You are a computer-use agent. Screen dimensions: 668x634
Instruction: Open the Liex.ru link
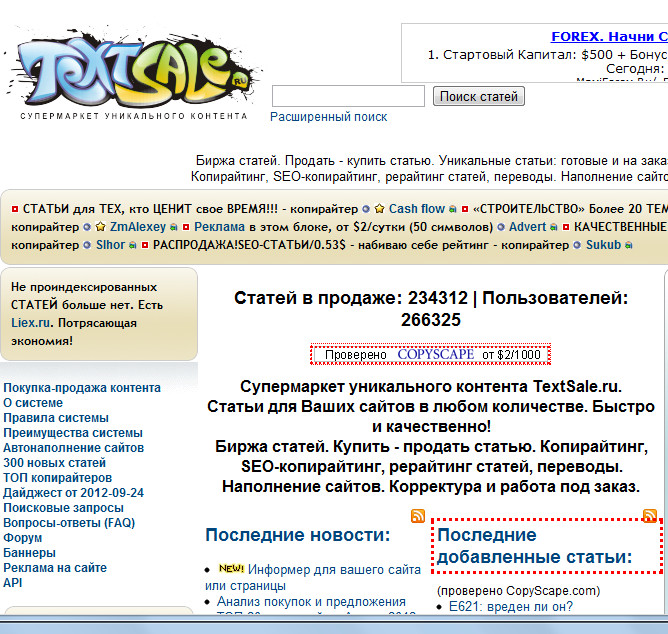click(30, 323)
